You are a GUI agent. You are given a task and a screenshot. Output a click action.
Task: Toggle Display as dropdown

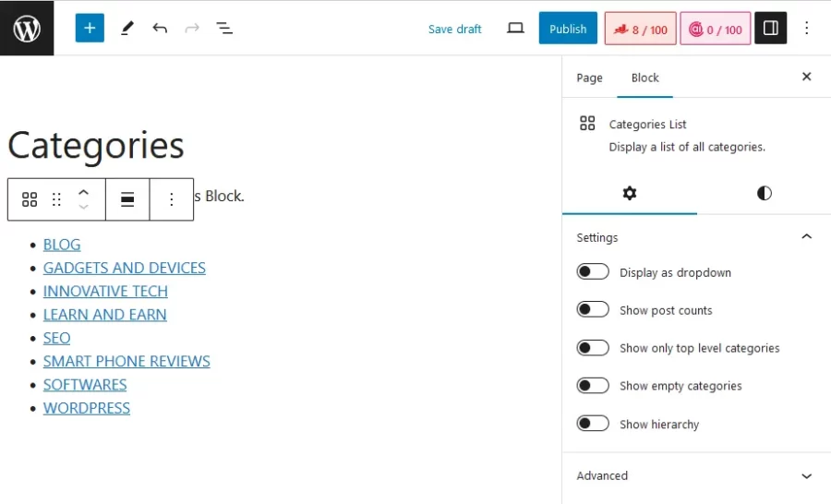click(593, 272)
